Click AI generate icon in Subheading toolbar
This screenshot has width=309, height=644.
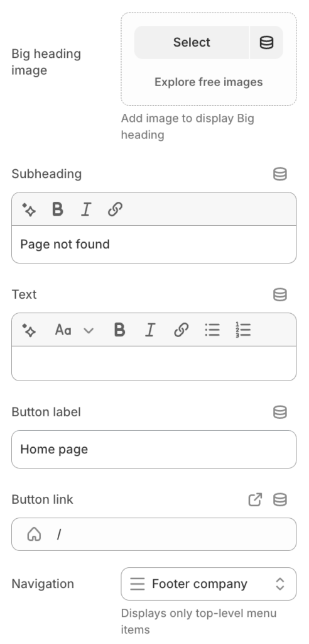[x=29, y=209]
